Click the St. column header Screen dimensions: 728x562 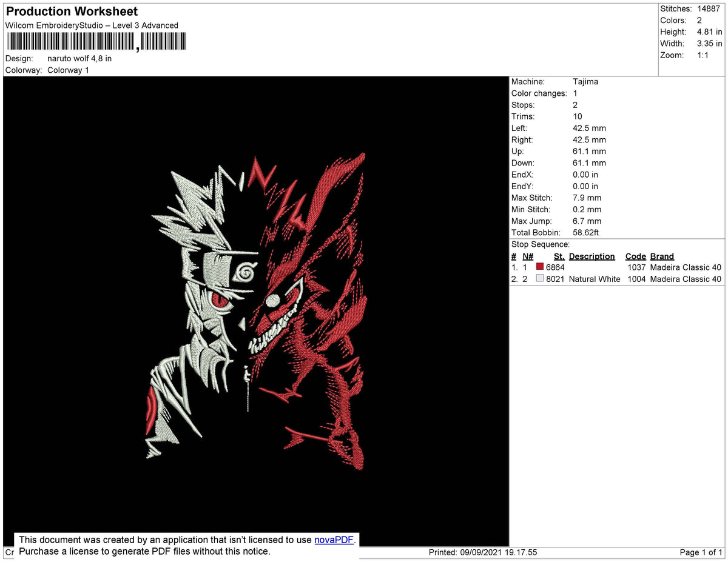(x=559, y=256)
